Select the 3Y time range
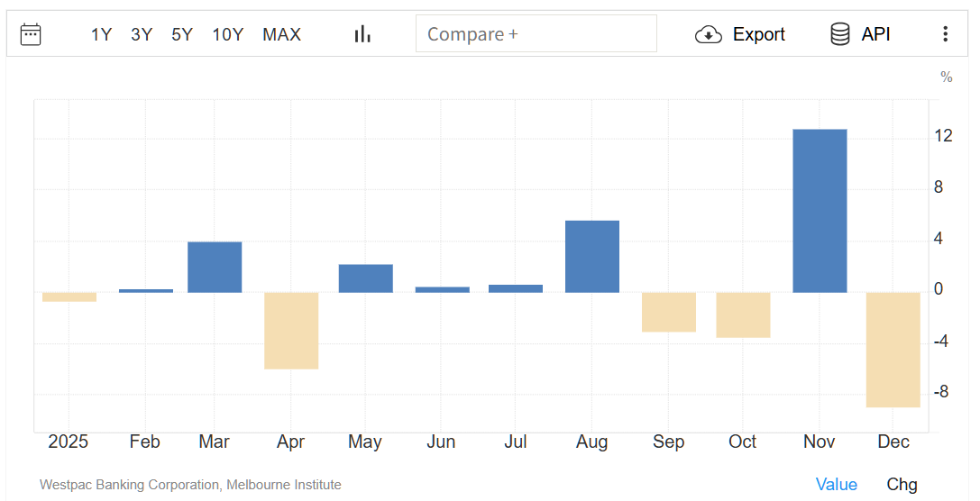980x501 pixels. 142,34
